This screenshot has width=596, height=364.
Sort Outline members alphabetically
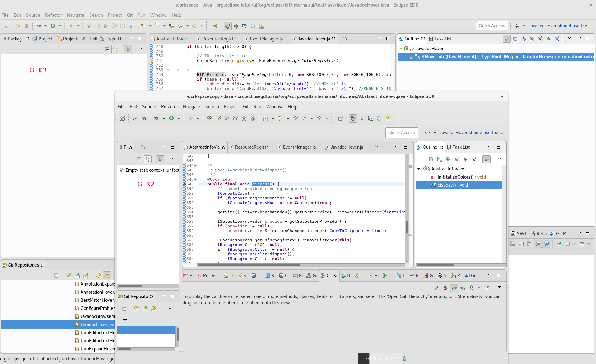pyautogui.click(x=439, y=159)
